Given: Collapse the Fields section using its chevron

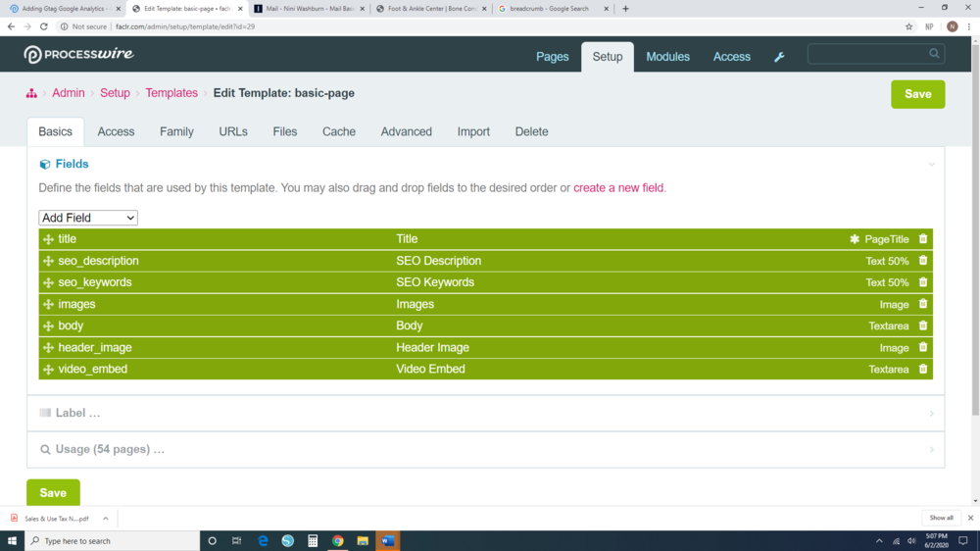Looking at the screenshot, I should click(931, 165).
